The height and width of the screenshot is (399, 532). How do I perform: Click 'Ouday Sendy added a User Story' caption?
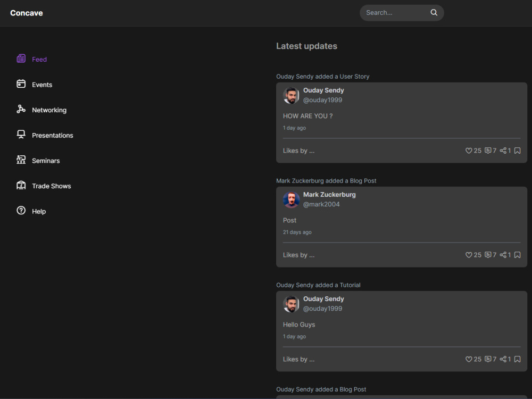tap(323, 76)
